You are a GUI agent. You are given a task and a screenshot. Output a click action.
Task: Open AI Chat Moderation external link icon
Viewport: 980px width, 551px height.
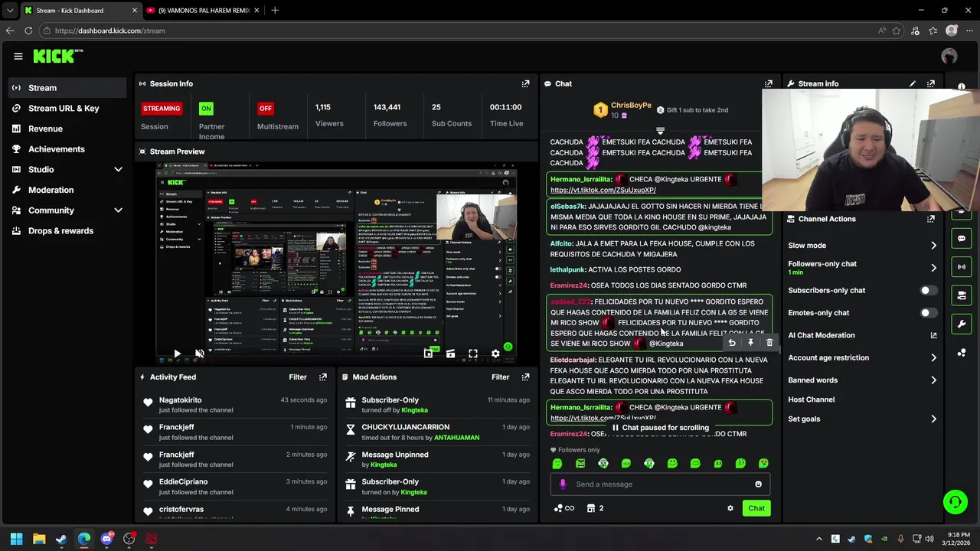[933, 335]
